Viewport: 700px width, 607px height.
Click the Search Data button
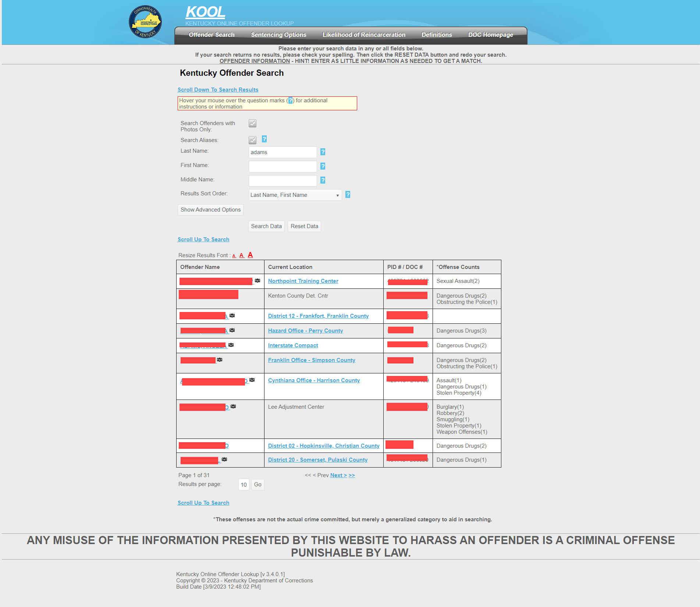pyautogui.click(x=266, y=226)
